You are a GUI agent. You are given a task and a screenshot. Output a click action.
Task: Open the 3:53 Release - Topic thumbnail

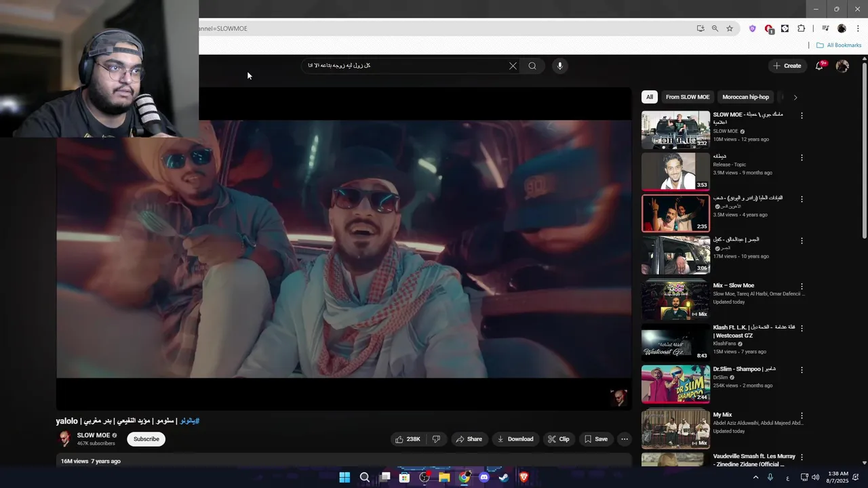(676, 171)
